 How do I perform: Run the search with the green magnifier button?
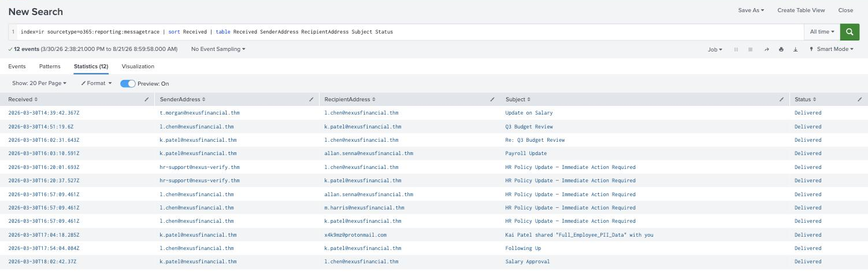tap(849, 32)
